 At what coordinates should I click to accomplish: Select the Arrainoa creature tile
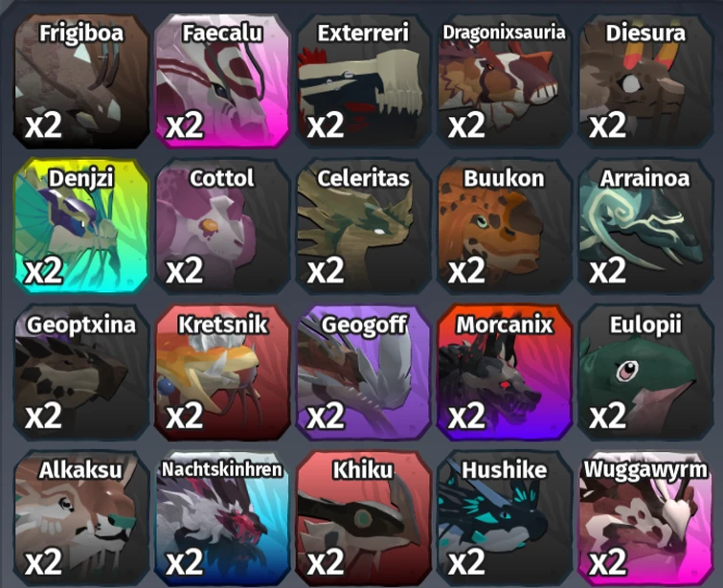[x=646, y=226]
